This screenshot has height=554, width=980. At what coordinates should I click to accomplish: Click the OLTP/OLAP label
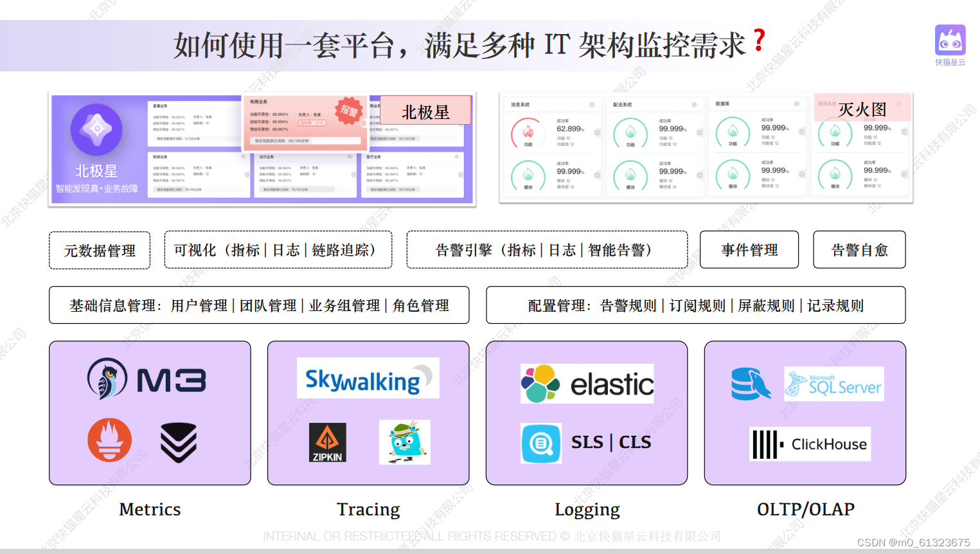(806, 509)
